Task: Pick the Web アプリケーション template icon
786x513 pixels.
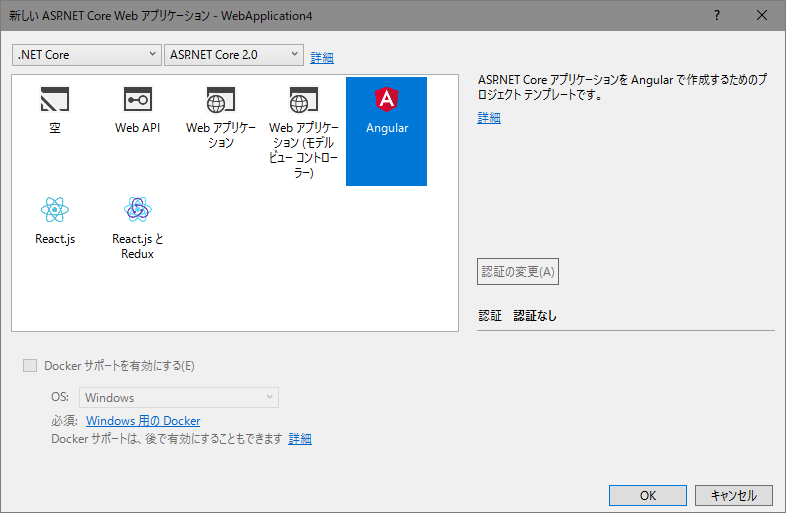Action: [221, 99]
